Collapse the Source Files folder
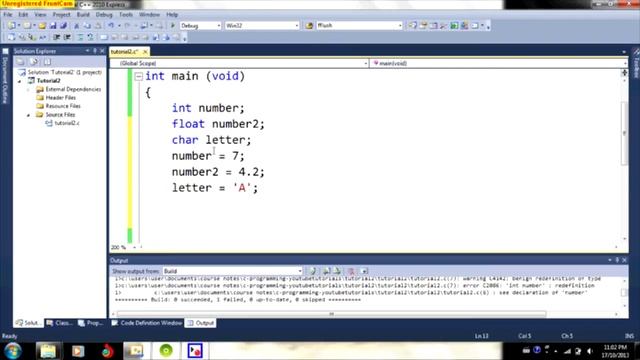The height and width of the screenshot is (360, 640). pos(28,115)
